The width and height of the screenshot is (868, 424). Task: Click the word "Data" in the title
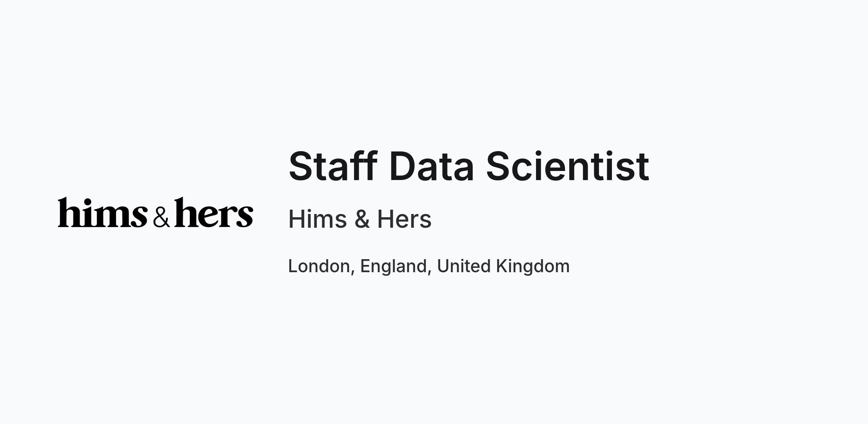pos(431,166)
